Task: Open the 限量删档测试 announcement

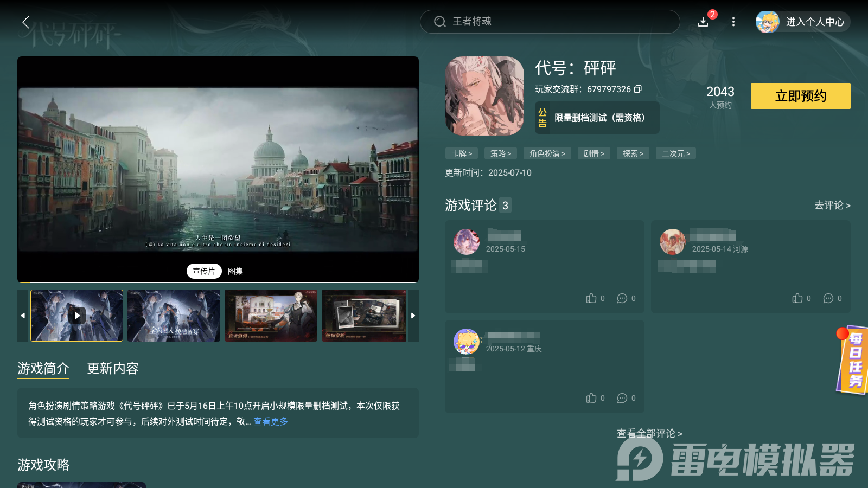Action: (597, 118)
